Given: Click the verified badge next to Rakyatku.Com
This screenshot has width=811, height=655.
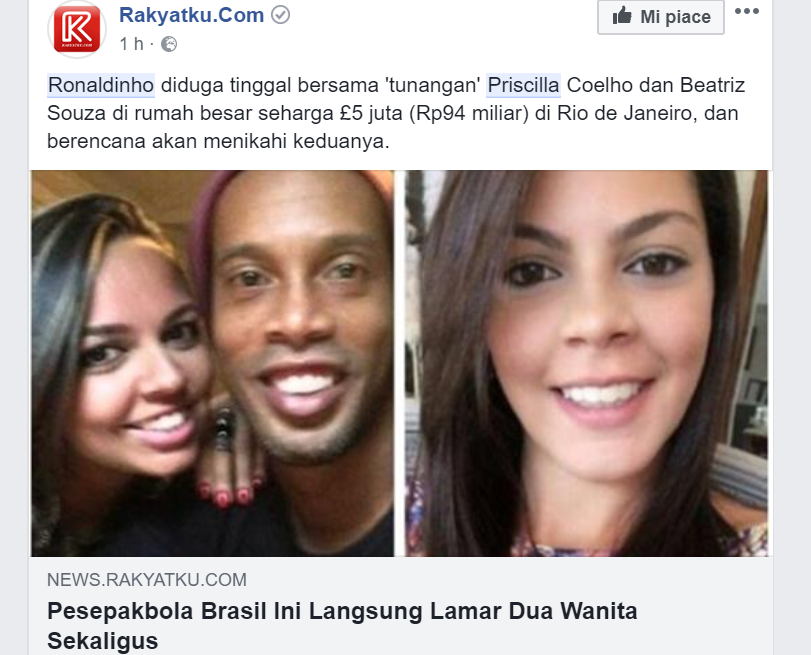Looking at the screenshot, I should coord(281,16).
